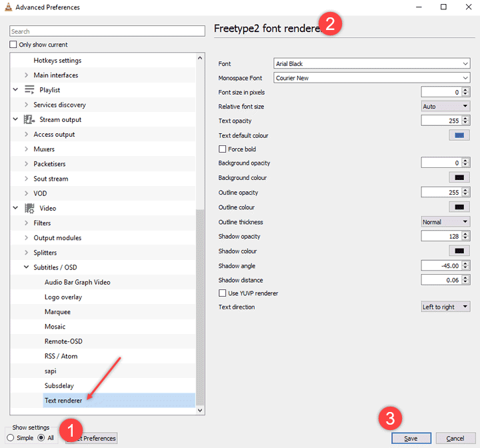480x448 pixels.
Task: Enable Only show current checkbox
Action: click(13, 45)
